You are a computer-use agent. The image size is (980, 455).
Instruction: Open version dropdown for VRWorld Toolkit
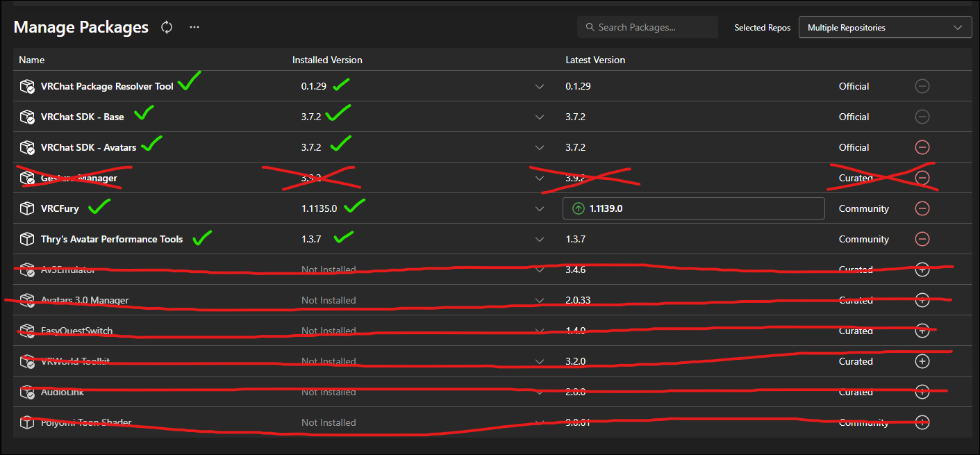540,361
